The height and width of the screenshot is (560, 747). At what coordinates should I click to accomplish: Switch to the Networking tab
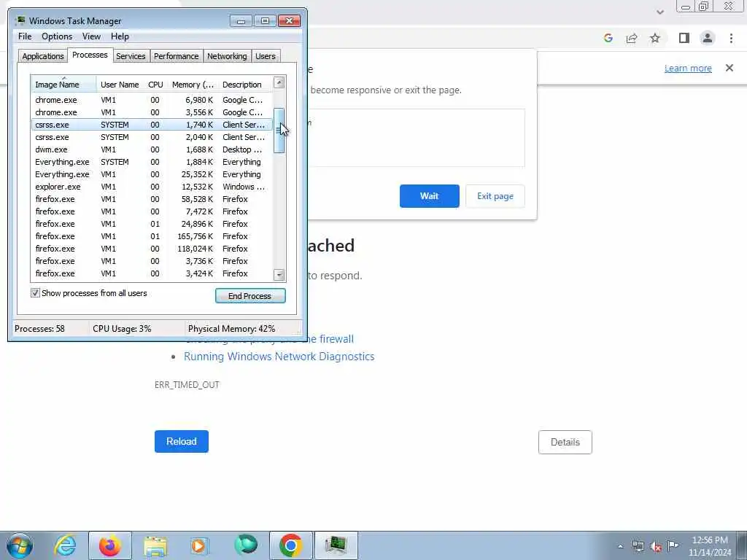228,56
